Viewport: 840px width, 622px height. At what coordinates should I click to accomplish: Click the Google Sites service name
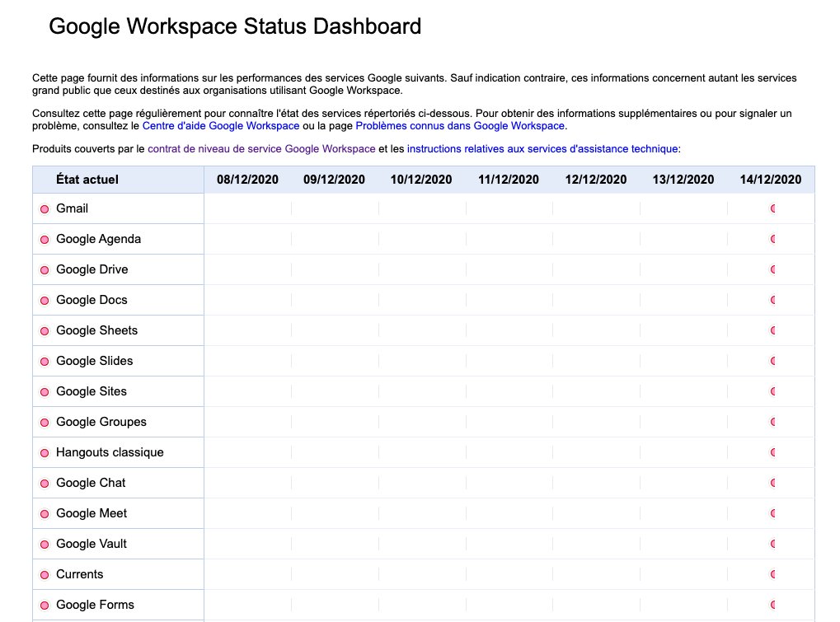tap(92, 392)
